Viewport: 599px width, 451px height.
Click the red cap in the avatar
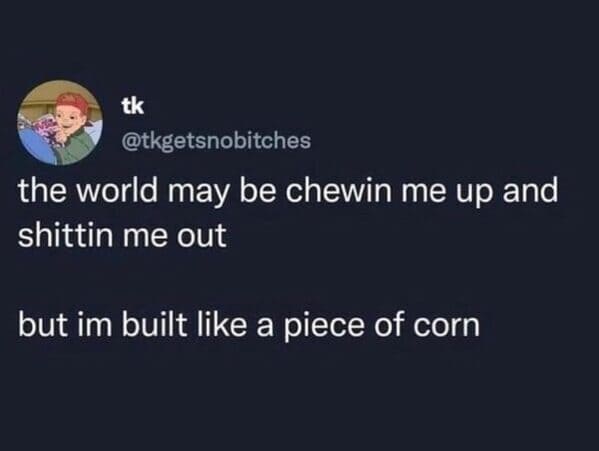click(x=73, y=101)
